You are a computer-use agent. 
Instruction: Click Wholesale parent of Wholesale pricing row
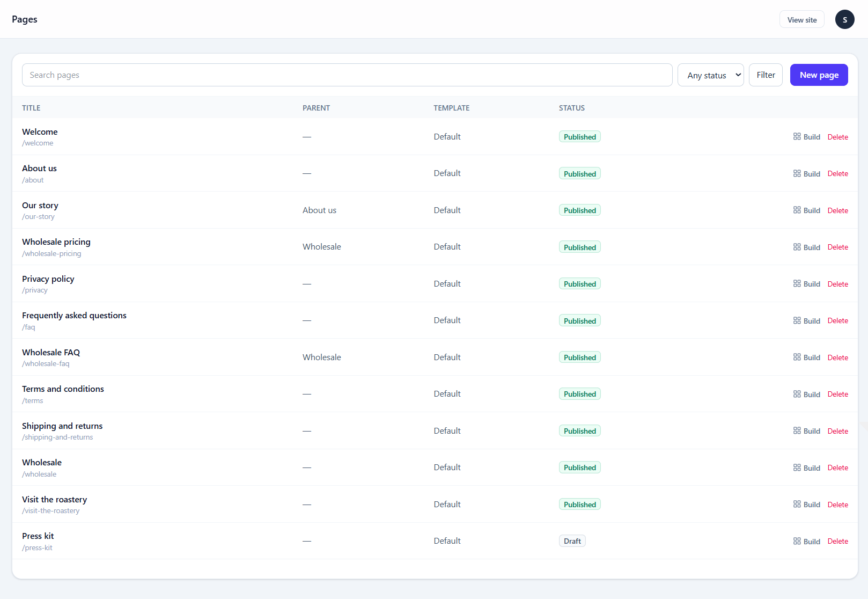click(321, 247)
